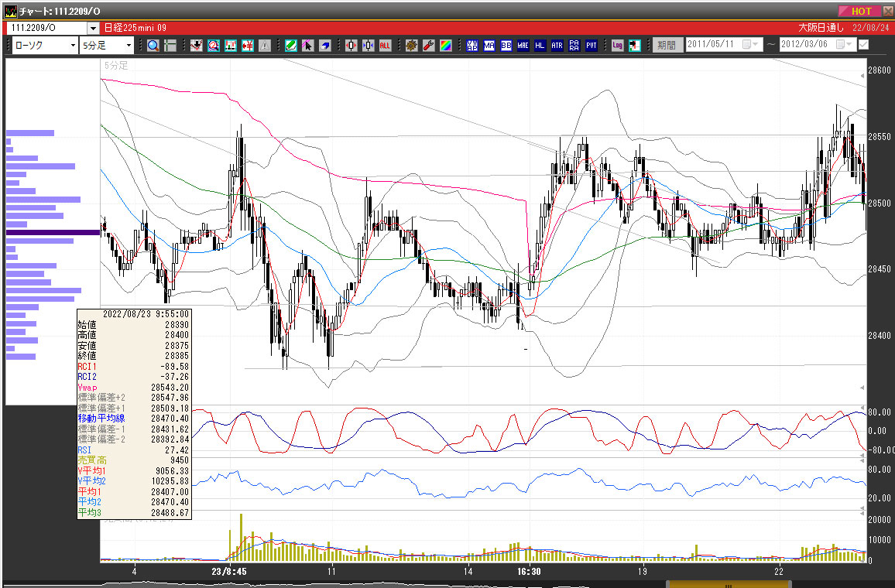Click the 売買高 9450 volume row
The height and width of the screenshot is (588, 895).
tap(134, 460)
